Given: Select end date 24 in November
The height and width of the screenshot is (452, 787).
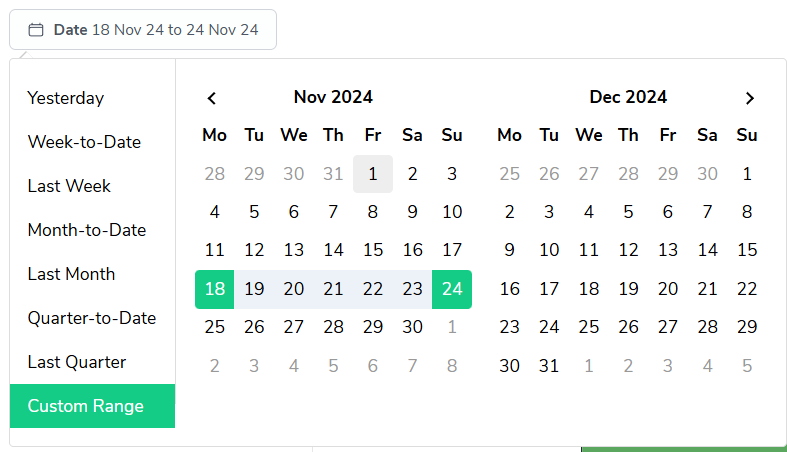Looking at the screenshot, I should pyautogui.click(x=452, y=289).
